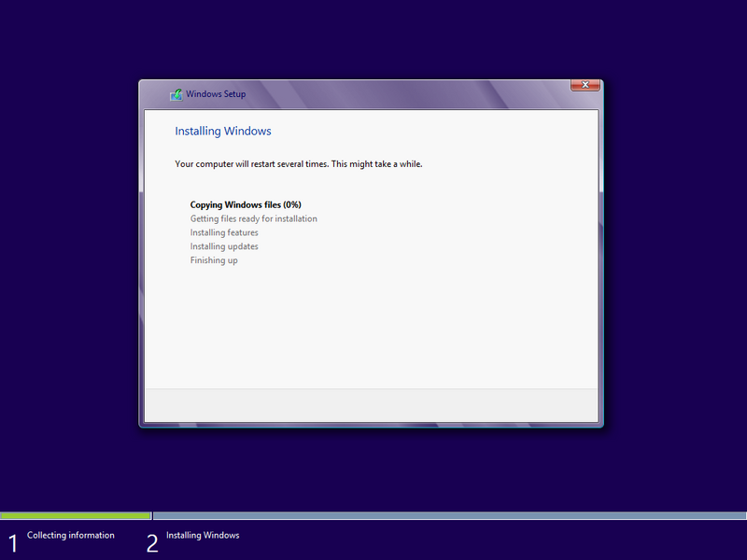Click the Installing updates step

click(x=223, y=245)
